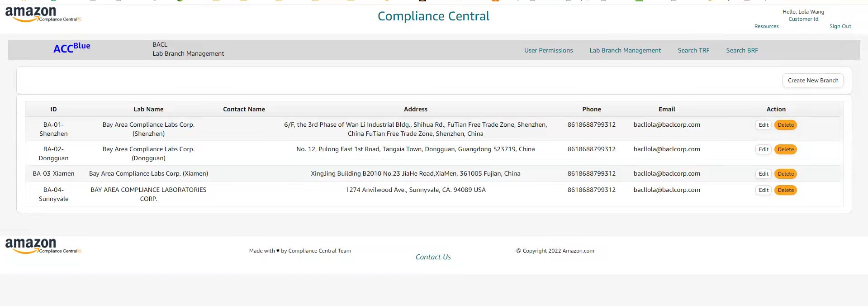Click the Pulong East 1st Road address
The width and height of the screenshot is (868, 306).
pos(415,149)
